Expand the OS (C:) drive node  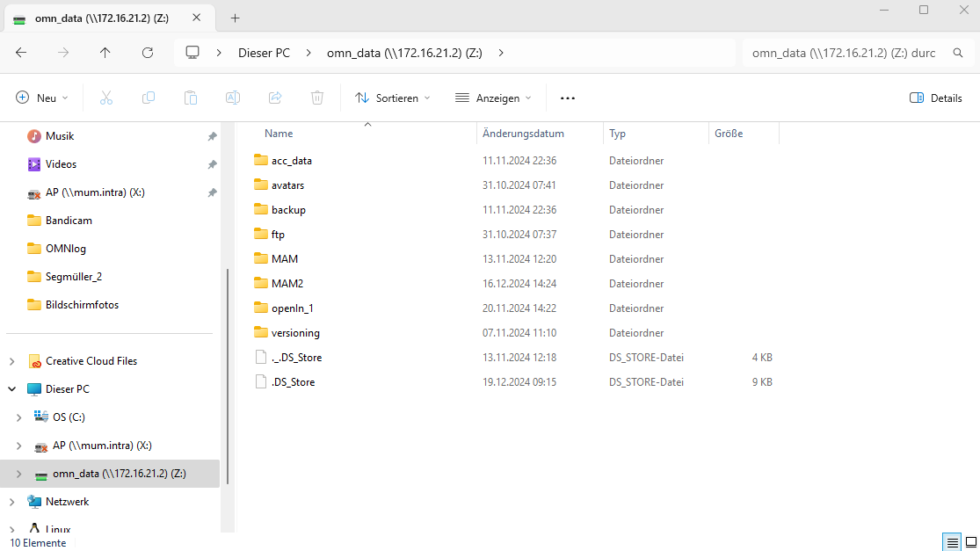coord(18,417)
